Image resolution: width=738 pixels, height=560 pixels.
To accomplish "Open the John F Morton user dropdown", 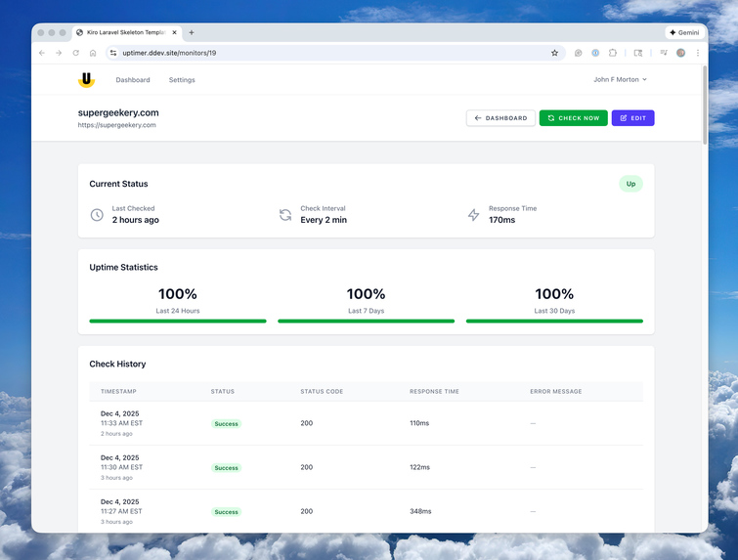I will [x=620, y=79].
